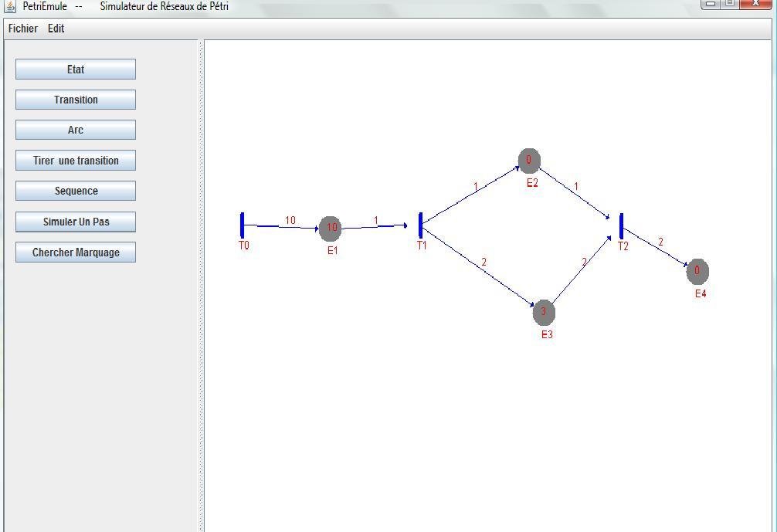Choose the Arc button
The width and height of the screenshot is (777, 532).
tap(76, 130)
